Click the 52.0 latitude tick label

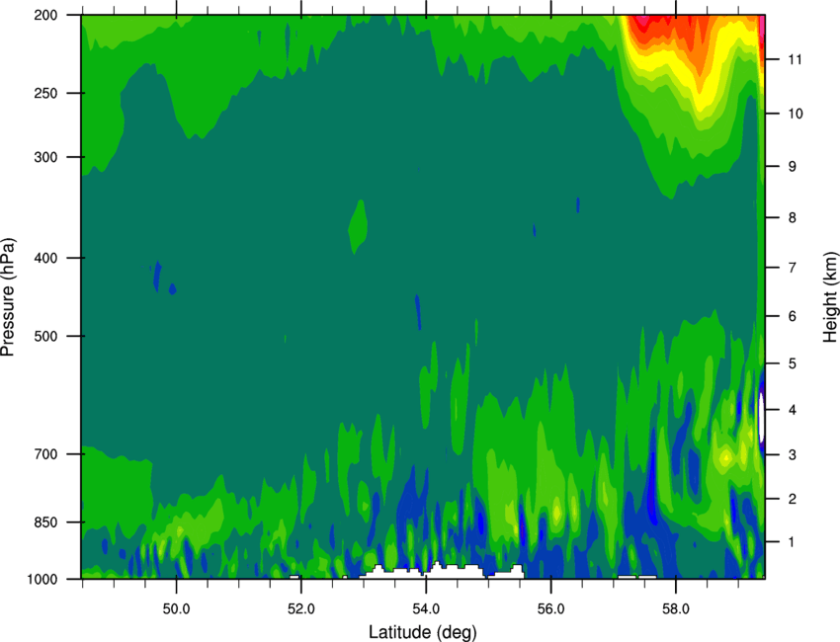[x=301, y=609]
